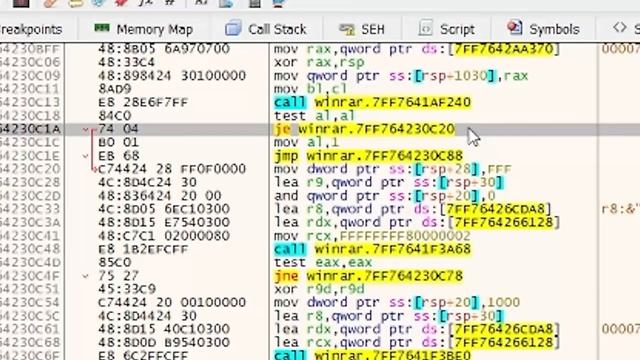This screenshot has height=360, width=640.
Task: Click 'mov rax,qword ptr ds:[7FF7642AA370]' instruction
Action: point(416,49)
